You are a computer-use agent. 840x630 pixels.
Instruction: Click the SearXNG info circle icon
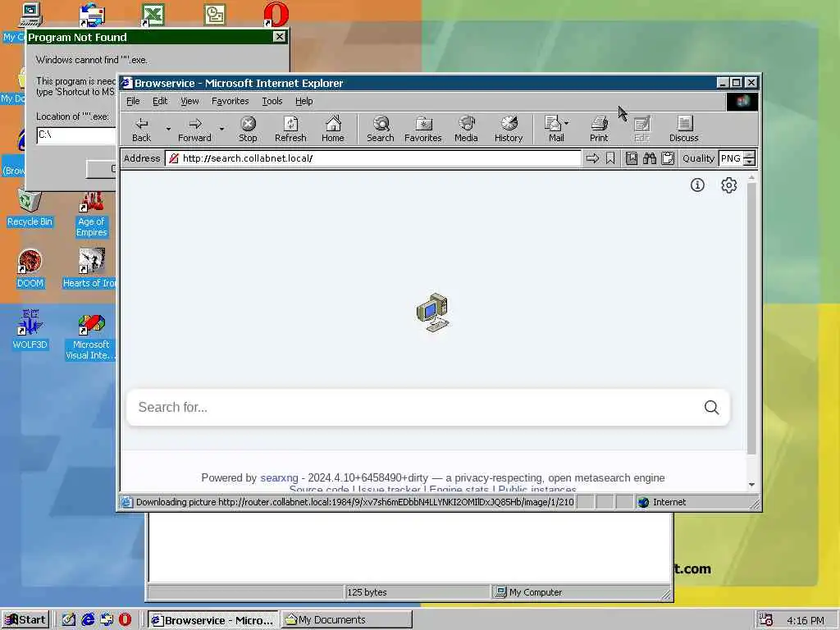point(697,185)
